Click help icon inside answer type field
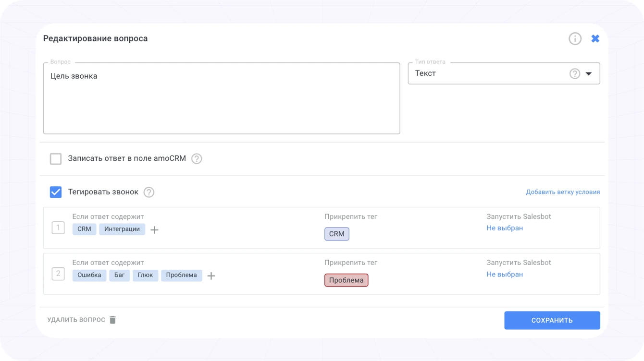Viewport: 644px width, 361px height. point(575,73)
